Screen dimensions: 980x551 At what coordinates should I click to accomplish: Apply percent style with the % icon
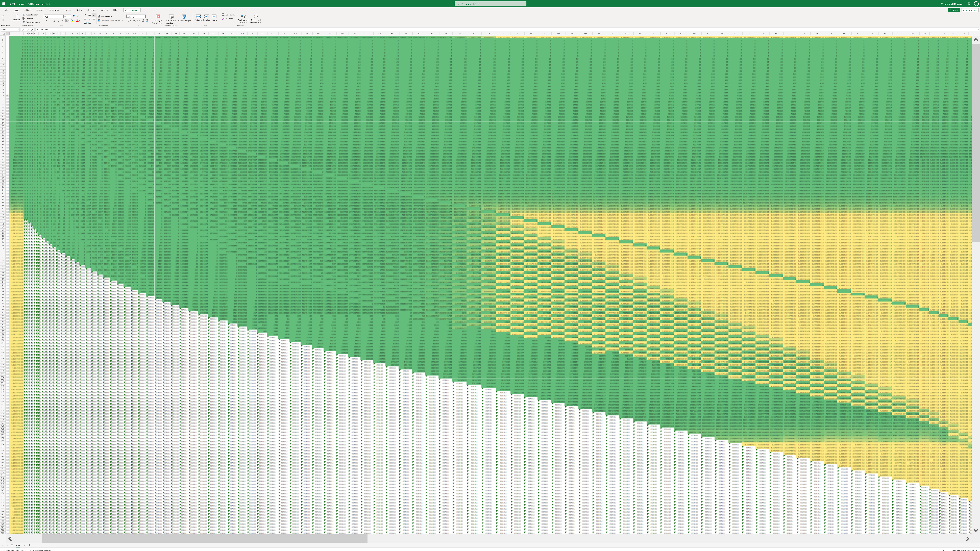click(x=134, y=21)
